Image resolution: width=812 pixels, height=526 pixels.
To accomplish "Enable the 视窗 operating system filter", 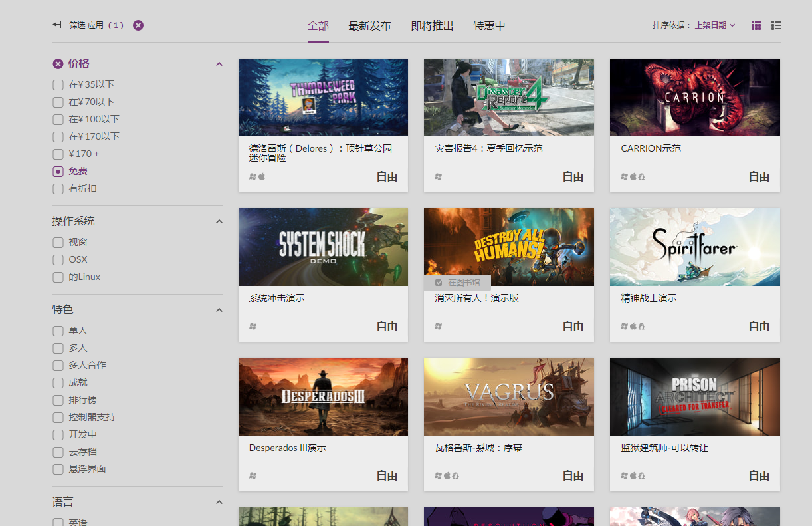I will [x=58, y=242].
